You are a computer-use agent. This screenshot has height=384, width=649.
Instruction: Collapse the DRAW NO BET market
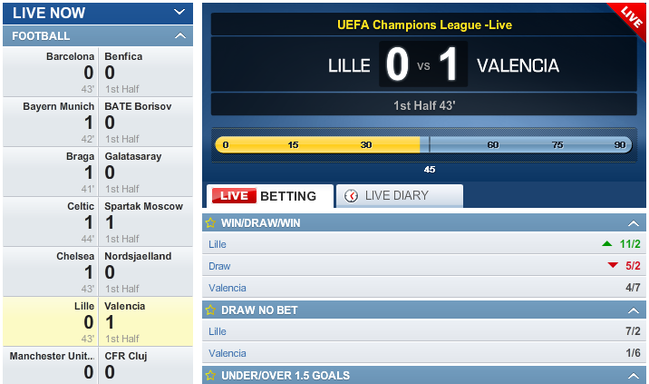(x=633, y=310)
